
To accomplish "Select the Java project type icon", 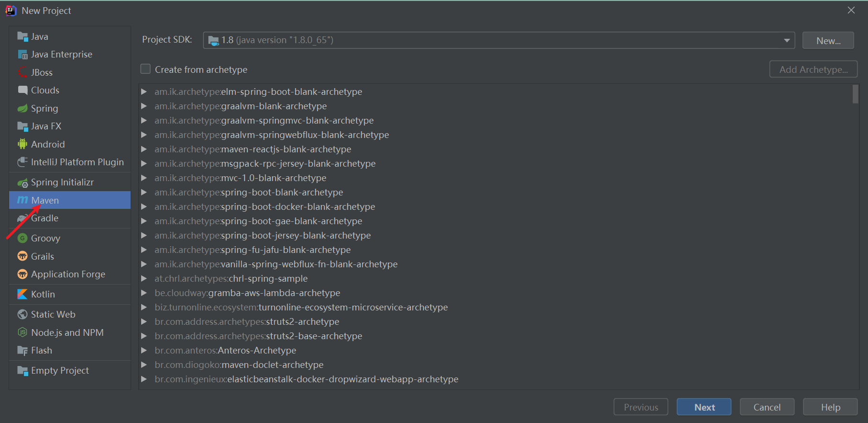I will pyautogui.click(x=22, y=36).
